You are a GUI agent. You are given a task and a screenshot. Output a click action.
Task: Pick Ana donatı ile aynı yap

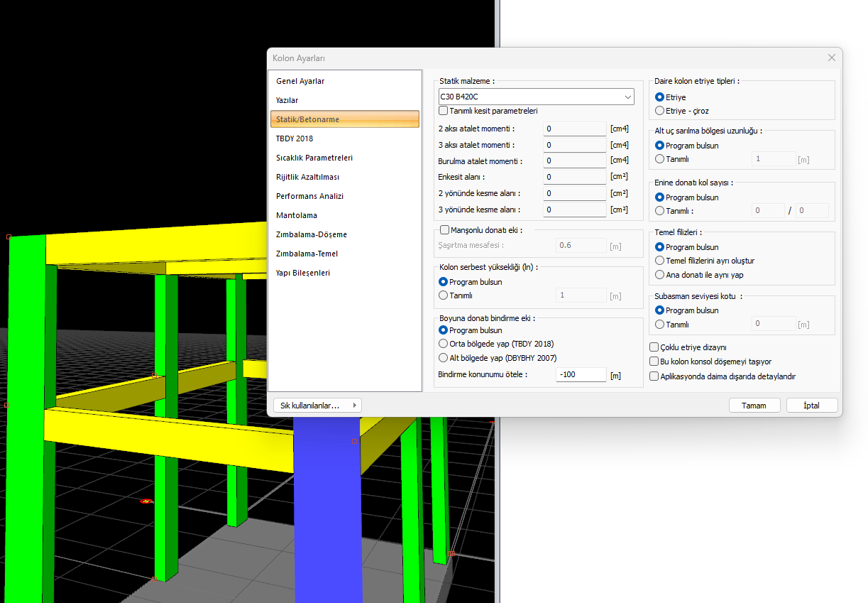tap(660, 275)
